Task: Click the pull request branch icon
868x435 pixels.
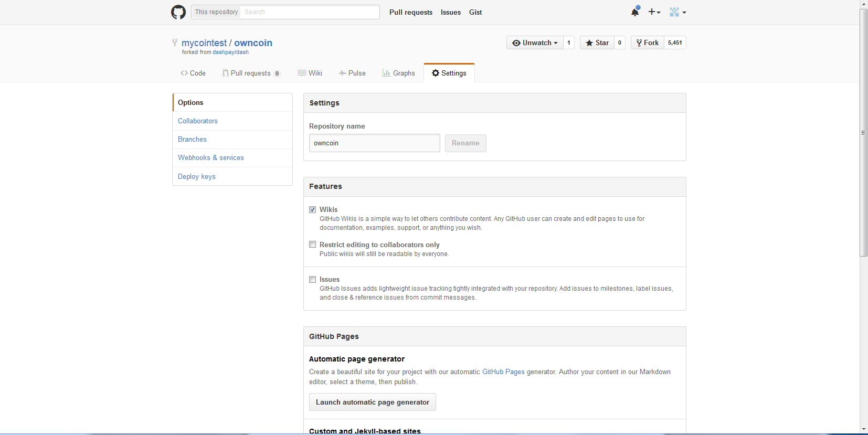Action: pyautogui.click(x=225, y=73)
